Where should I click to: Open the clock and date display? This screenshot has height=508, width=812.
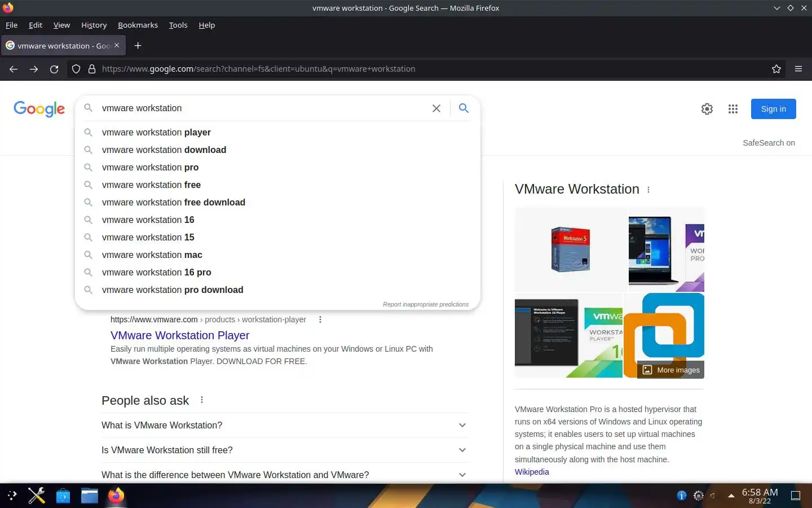[760, 496]
